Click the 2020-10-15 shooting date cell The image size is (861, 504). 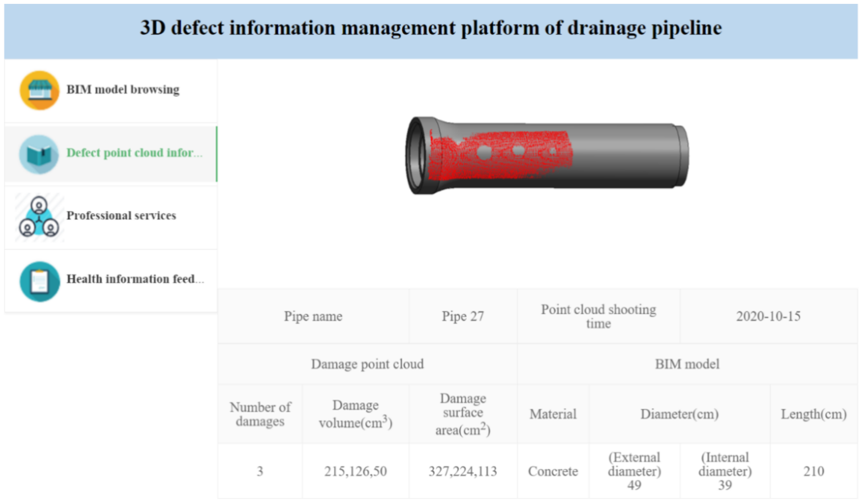pos(768,316)
